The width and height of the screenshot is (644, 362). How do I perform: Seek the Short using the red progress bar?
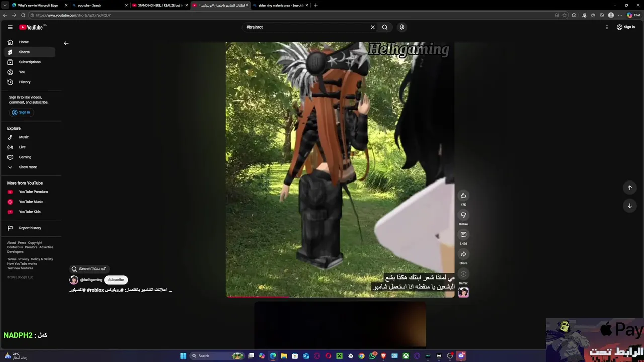click(x=340, y=297)
